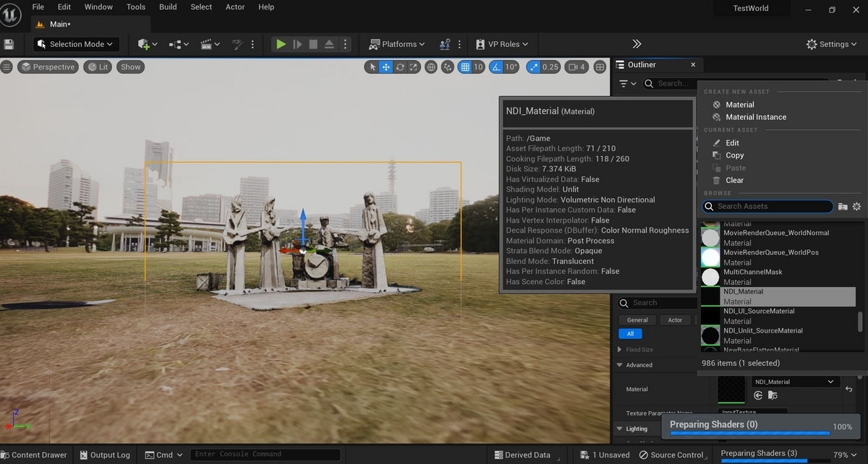Viewport: 868px width, 464px height.
Task: Open the Build menu
Action: 168,7
